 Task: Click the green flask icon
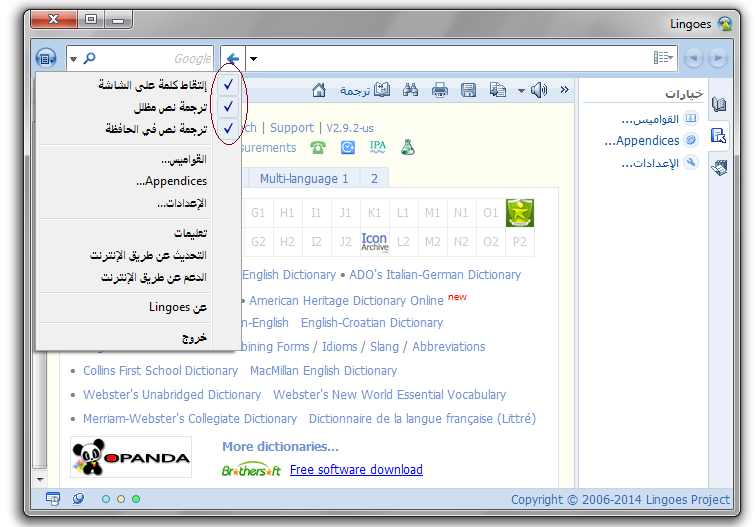[x=408, y=147]
